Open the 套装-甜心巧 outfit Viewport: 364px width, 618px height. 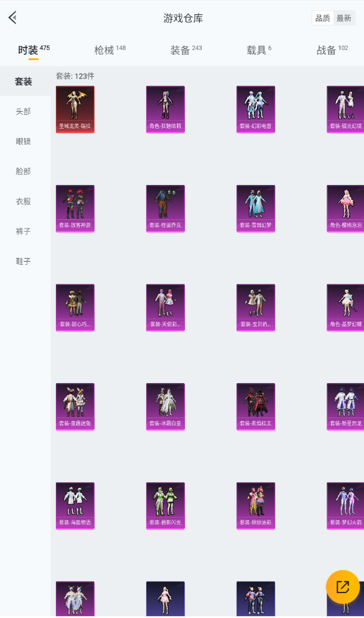(76, 308)
